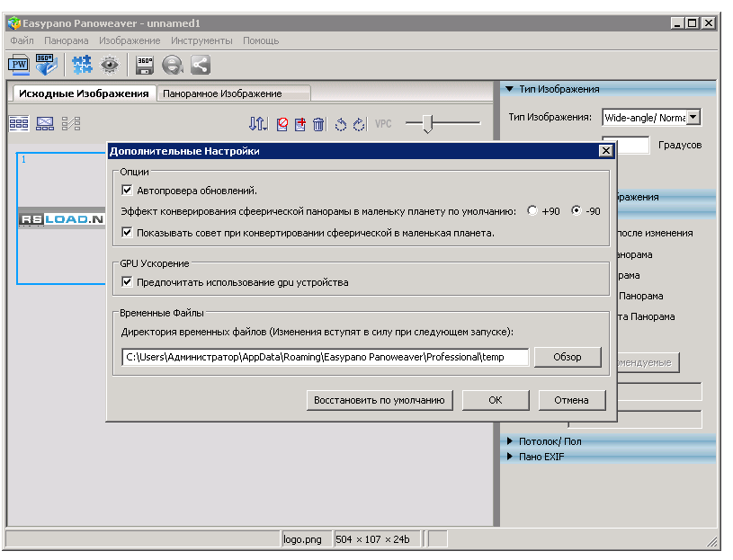Open a 360° project folder icon
733x560 pixels.
[46, 65]
